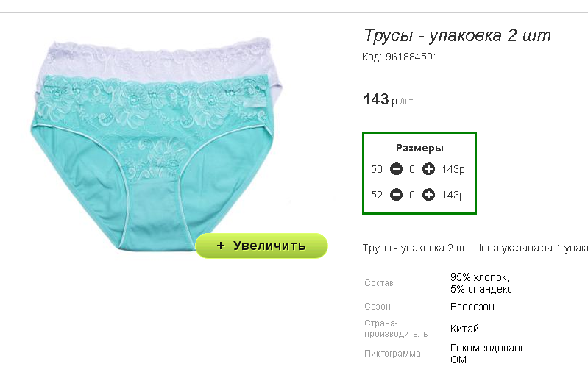Click the Пиктограмма attribute label

pyautogui.click(x=392, y=354)
